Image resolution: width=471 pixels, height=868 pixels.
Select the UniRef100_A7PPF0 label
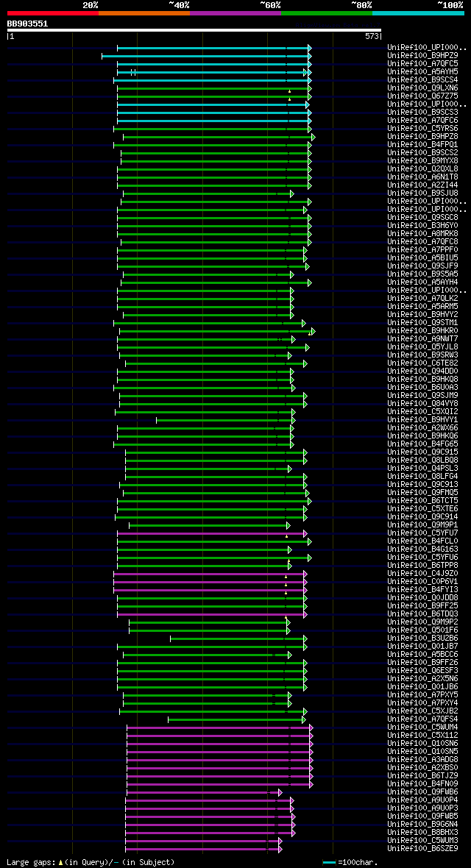click(x=422, y=249)
